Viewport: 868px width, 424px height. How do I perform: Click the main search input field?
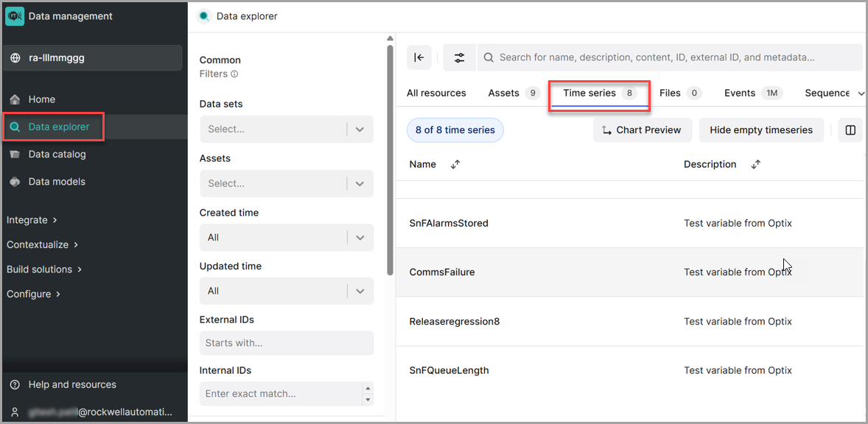[x=670, y=57]
